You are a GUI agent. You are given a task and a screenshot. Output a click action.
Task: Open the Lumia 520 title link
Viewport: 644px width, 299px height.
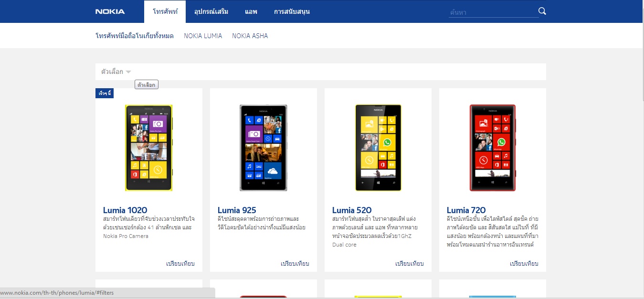352,210
